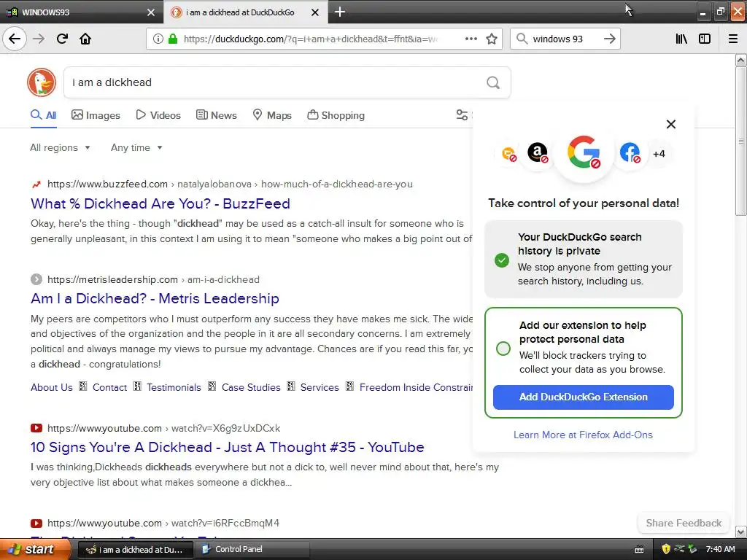The height and width of the screenshot is (560, 747).
Task: Open the 10 Signs YouTube result
Action: pos(228,447)
